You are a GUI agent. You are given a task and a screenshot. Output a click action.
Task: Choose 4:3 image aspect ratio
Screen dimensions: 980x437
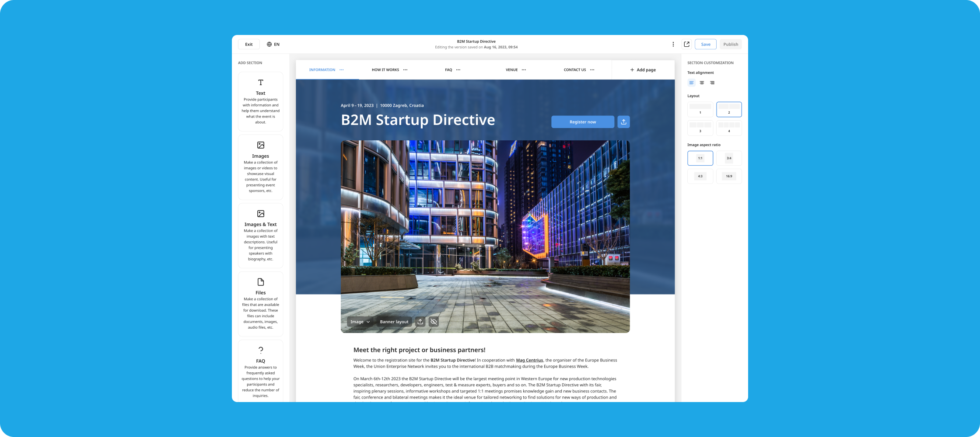pyautogui.click(x=700, y=176)
